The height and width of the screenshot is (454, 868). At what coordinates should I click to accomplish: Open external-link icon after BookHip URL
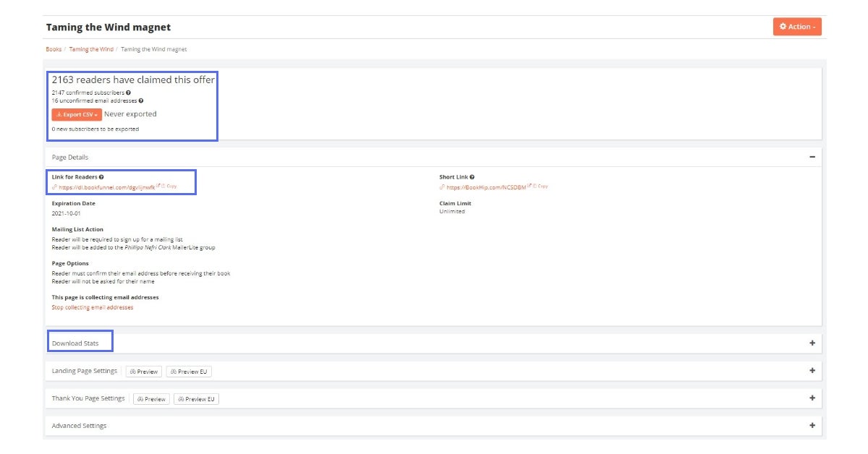pyautogui.click(x=529, y=186)
